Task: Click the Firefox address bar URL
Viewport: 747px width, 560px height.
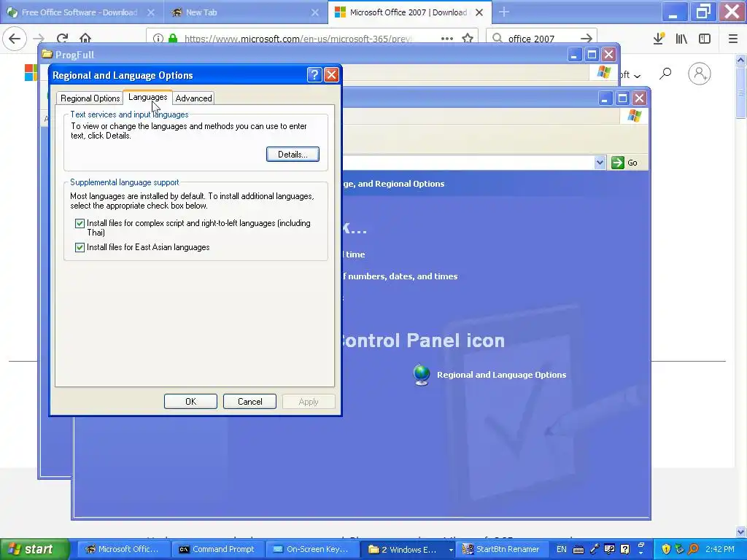Action: pyautogui.click(x=298, y=39)
